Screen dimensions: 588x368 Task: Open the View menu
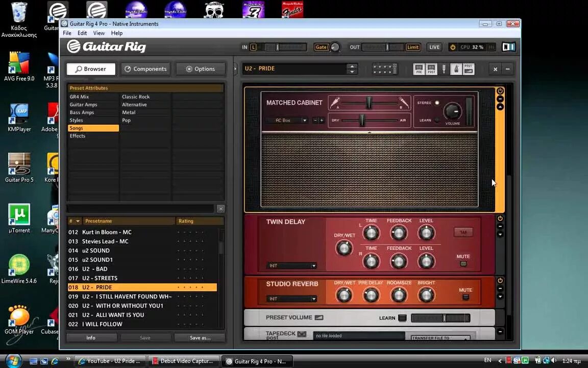99,33
